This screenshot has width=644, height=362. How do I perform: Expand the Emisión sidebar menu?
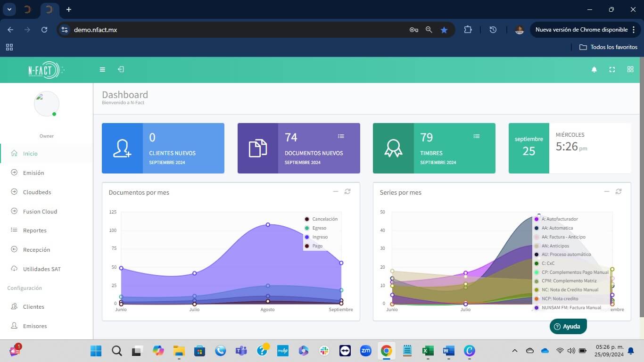pos(33,173)
